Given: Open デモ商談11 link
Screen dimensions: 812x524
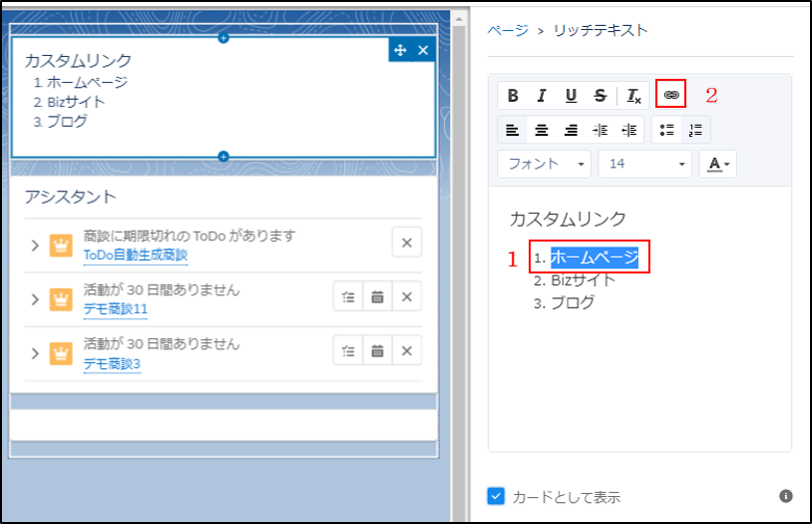Looking at the screenshot, I should (116, 308).
